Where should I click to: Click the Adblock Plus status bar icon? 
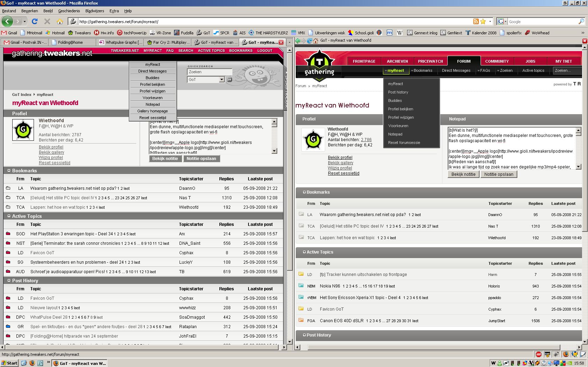(538, 354)
